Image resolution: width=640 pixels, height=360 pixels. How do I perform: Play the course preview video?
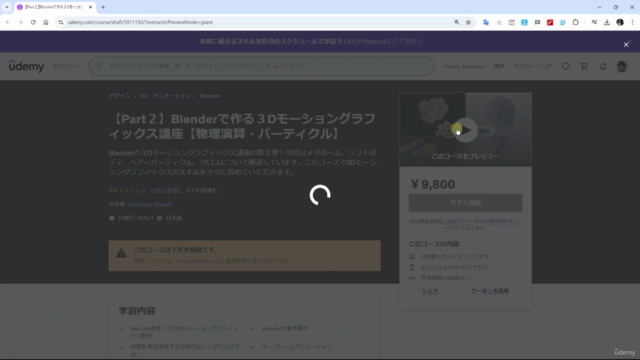pos(466,131)
